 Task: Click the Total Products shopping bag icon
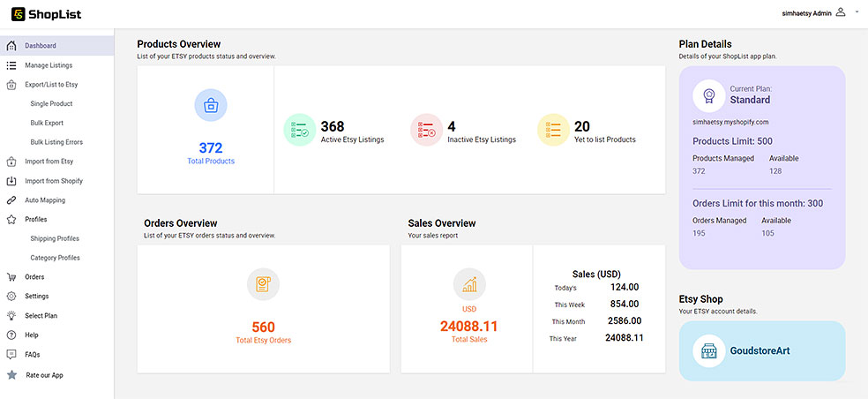pyautogui.click(x=210, y=105)
